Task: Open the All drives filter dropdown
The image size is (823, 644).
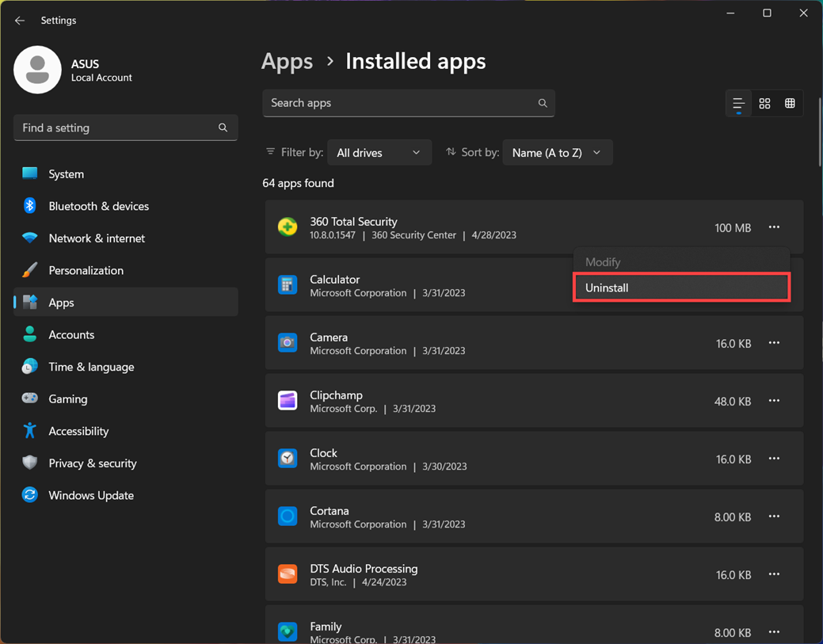Action: [379, 153]
